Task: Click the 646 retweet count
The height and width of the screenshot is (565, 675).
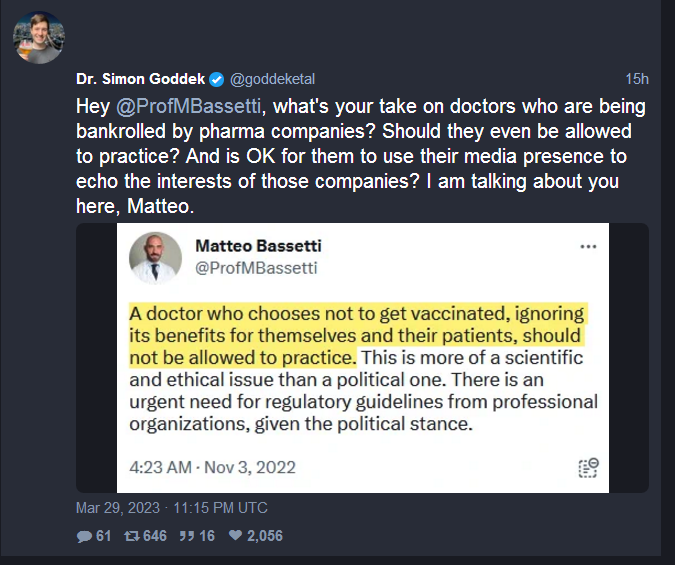Action: click(x=155, y=536)
